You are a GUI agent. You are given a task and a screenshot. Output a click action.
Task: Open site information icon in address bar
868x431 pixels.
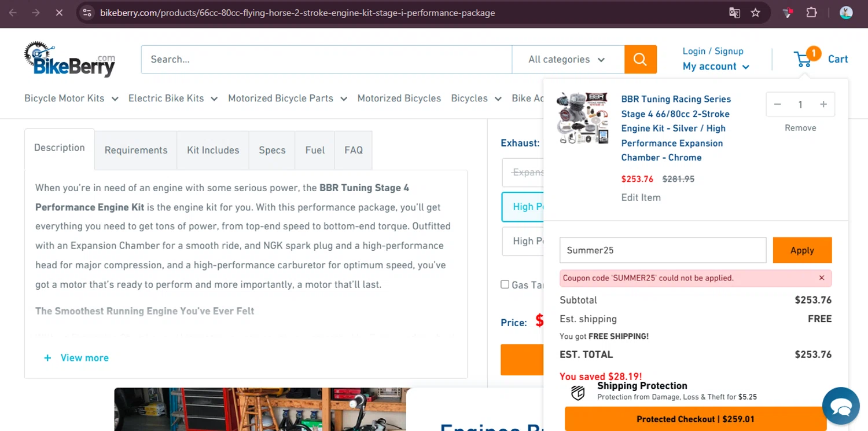tap(87, 13)
